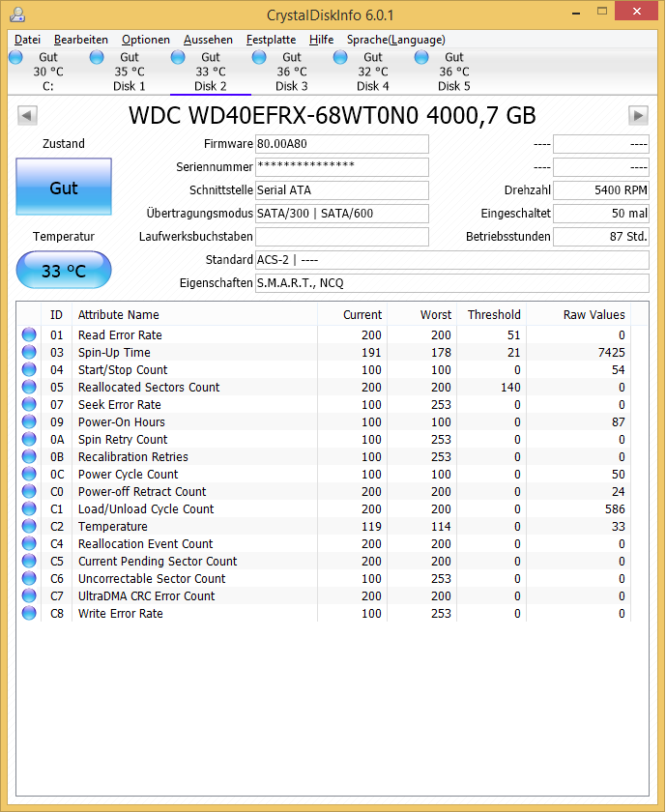The image size is (666, 812).
Task: Click the status orb for Load/Unload Cycle Count
Action: click(29, 509)
